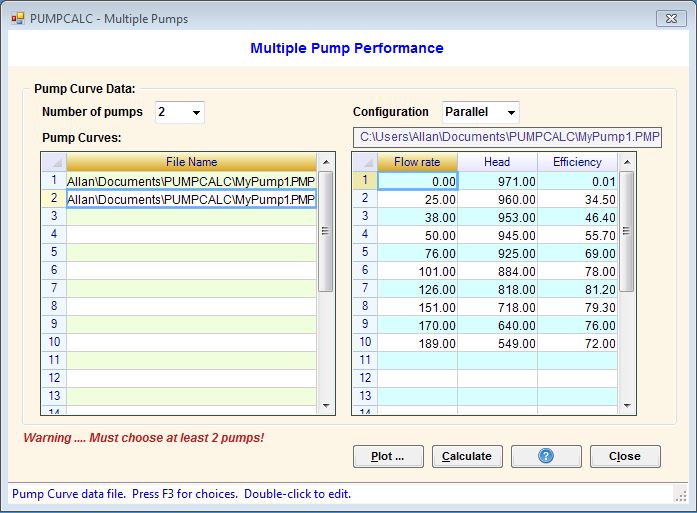
Task: Select efficiency cell 81.20
Action: click(x=577, y=289)
